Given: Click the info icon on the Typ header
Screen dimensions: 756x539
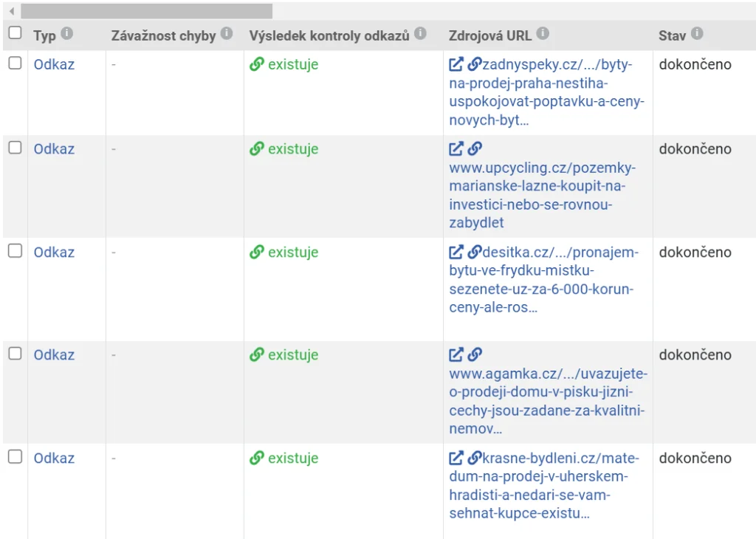Looking at the screenshot, I should 68,32.
